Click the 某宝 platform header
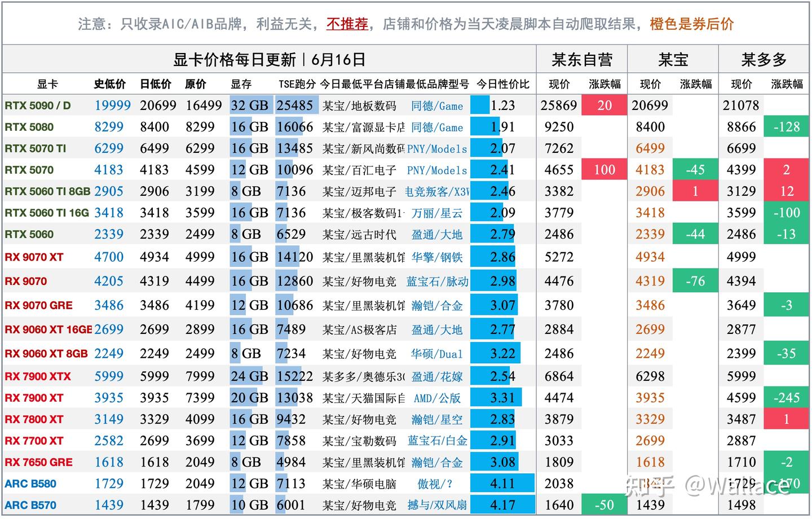This screenshot has width=812, height=519. pyautogui.click(x=673, y=59)
